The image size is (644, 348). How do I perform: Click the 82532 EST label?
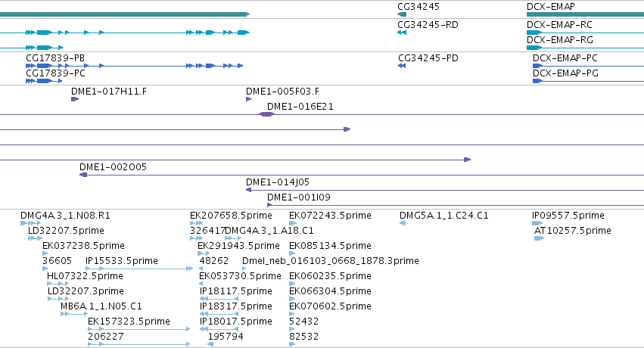click(x=304, y=337)
